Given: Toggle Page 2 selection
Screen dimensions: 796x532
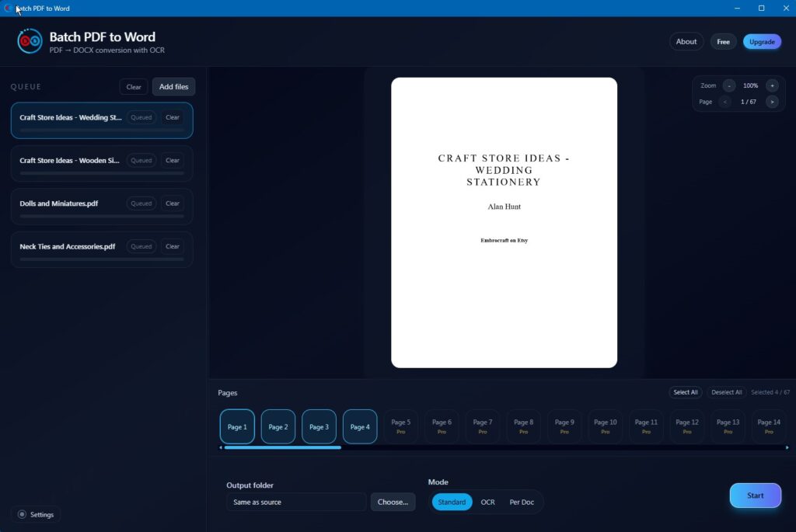Looking at the screenshot, I should tap(278, 426).
